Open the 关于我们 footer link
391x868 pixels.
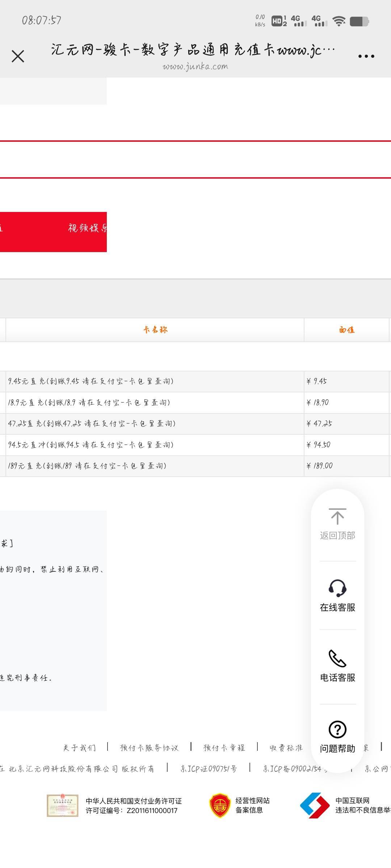[x=79, y=748]
